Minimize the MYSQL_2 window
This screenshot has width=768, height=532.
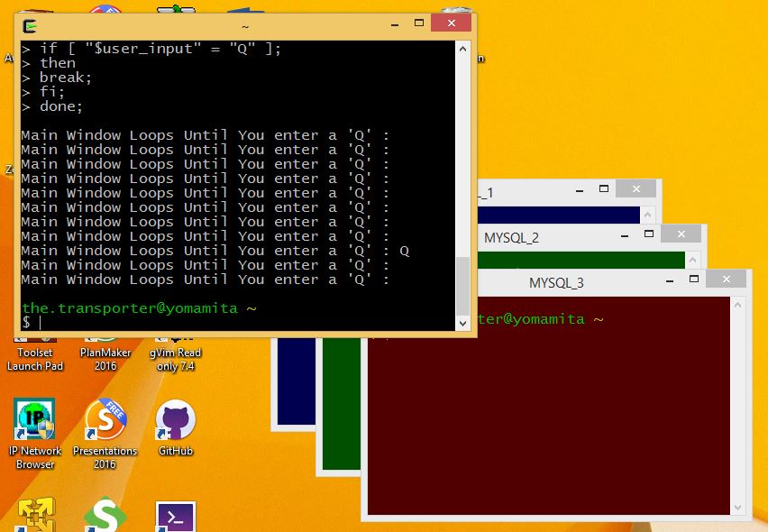625,235
